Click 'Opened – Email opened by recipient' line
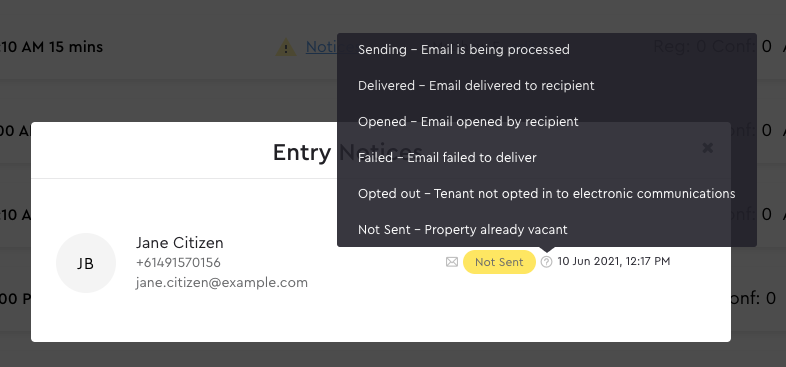 pyautogui.click(x=468, y=122)
